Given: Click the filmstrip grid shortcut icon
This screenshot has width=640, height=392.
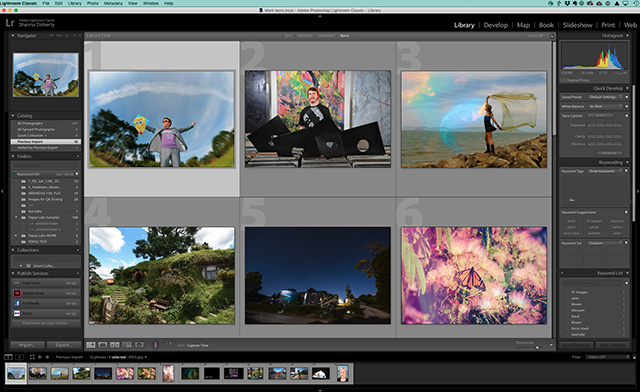Looking at the screenshot, I should pyautogui.click(x=32, y=357).
